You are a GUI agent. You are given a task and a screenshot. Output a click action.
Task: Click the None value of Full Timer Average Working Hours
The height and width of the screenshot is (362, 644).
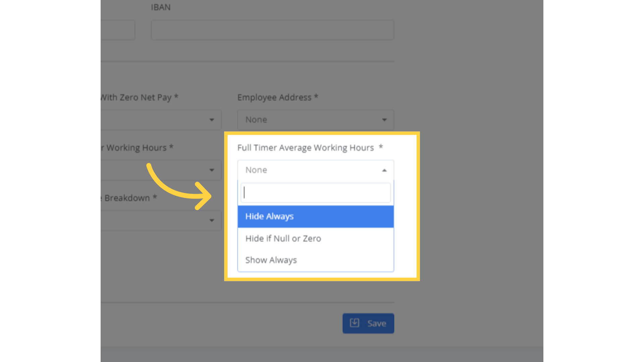(256, 170)
